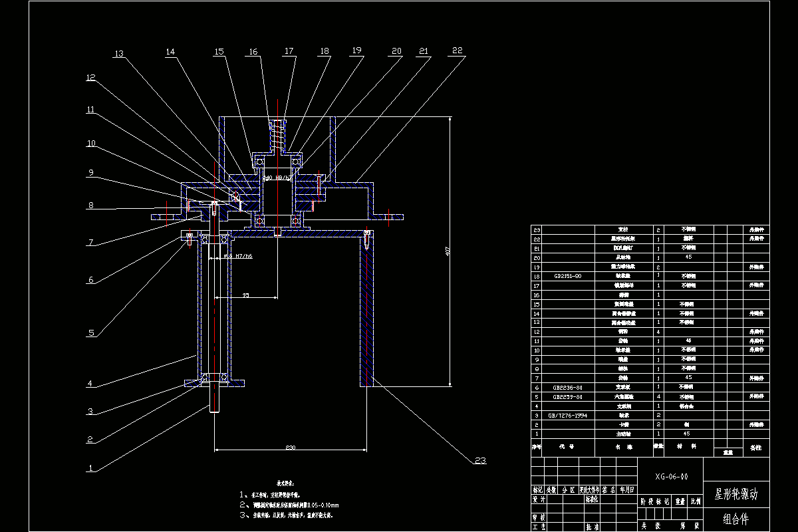Click the GB2151-80 standard code cell

click(567, 275)
